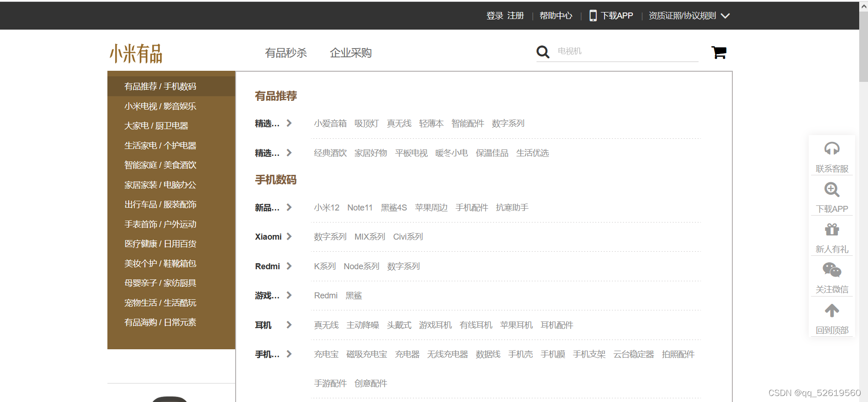The height and width of the screenshot is (402, 868).
Task: Expand the first 精选 row chevron
Action: pos(289,123)
